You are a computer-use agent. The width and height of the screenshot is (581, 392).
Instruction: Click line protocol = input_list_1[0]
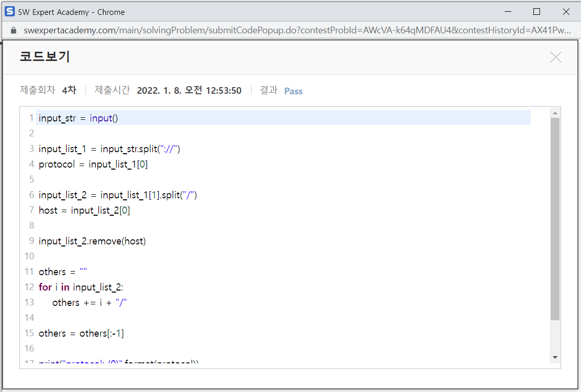(93, 164)
